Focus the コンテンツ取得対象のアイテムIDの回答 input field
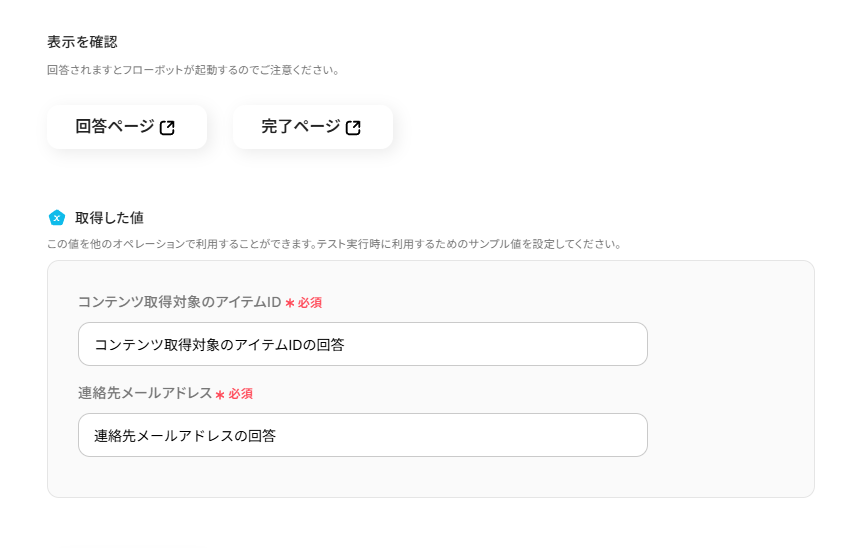The height and width of the screenshot is (548, 856). pos(362,344)
